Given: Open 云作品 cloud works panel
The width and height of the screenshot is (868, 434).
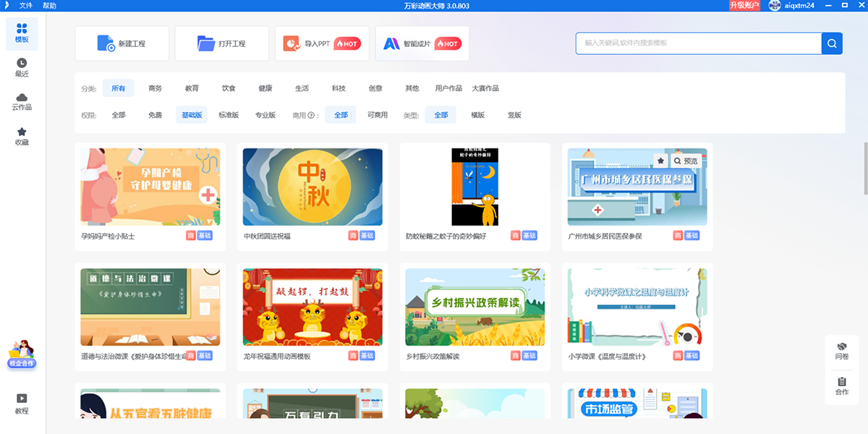Looking at the screenshot, I should [22, 103].
